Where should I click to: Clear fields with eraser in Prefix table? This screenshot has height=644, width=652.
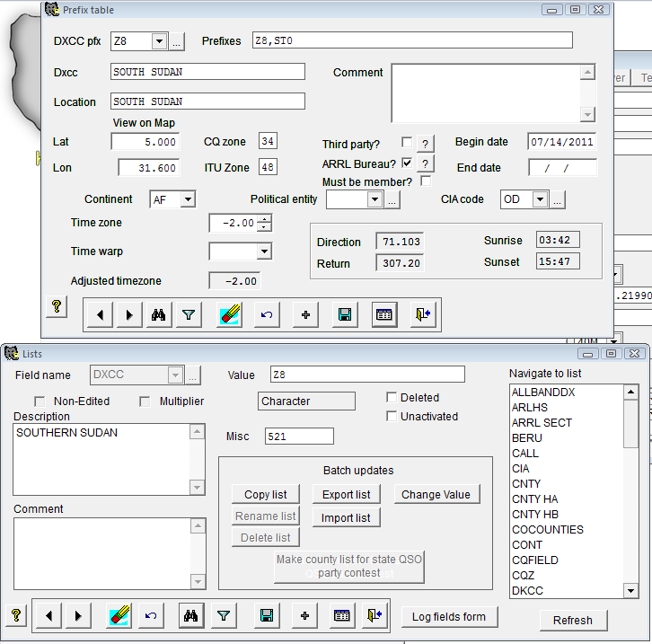pos(230,314)
